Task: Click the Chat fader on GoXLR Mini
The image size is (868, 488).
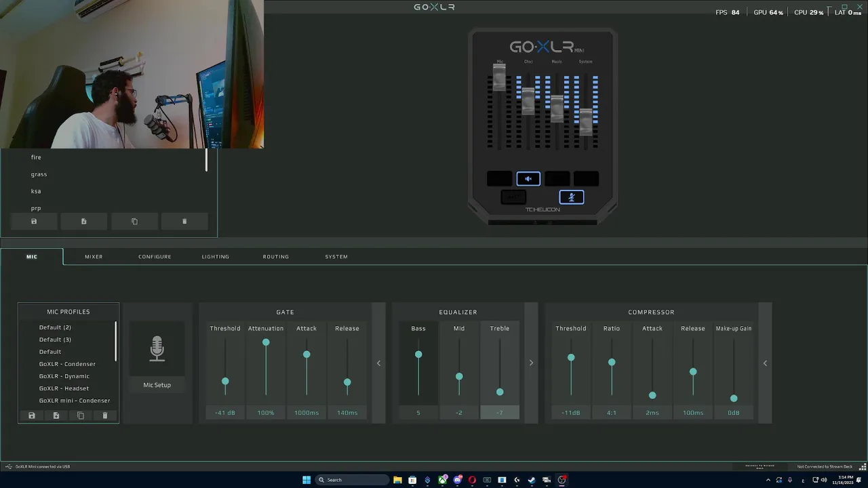Action: tap(528, 101)
